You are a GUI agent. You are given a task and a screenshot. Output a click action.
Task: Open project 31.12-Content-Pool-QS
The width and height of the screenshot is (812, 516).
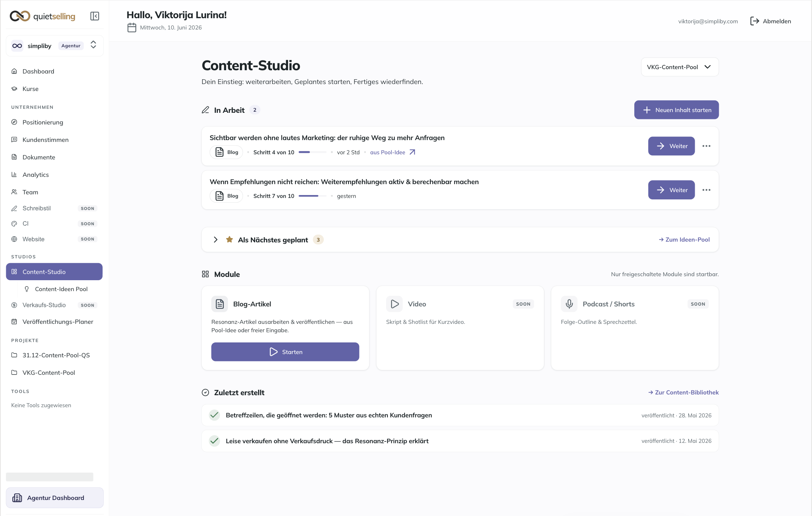[x=54, y=355]
